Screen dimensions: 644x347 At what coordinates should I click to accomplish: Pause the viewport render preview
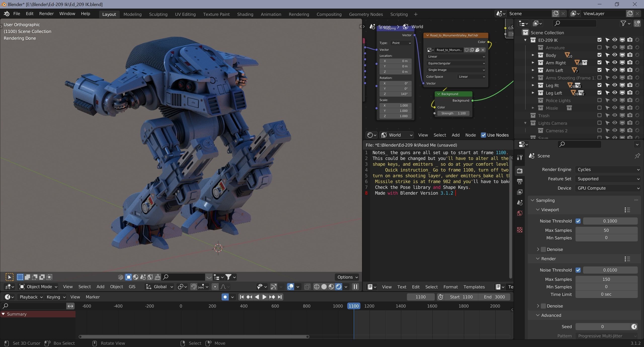point(355,287)
